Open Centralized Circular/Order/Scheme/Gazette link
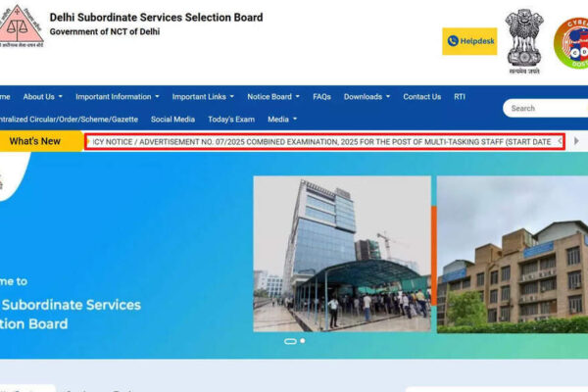This screenshot has height=392, width=588. coord(69,120)
